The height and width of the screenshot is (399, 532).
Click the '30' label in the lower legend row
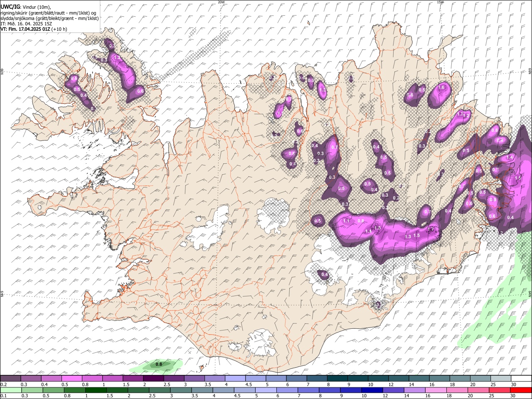[513, 396]
